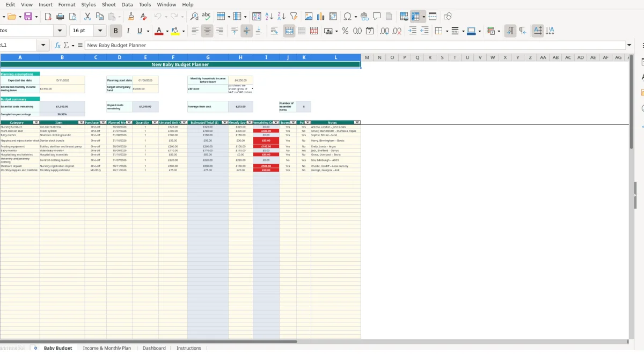Open Find and Replace magnifier icon
This screenshot has width=644, height=362.
194,17
